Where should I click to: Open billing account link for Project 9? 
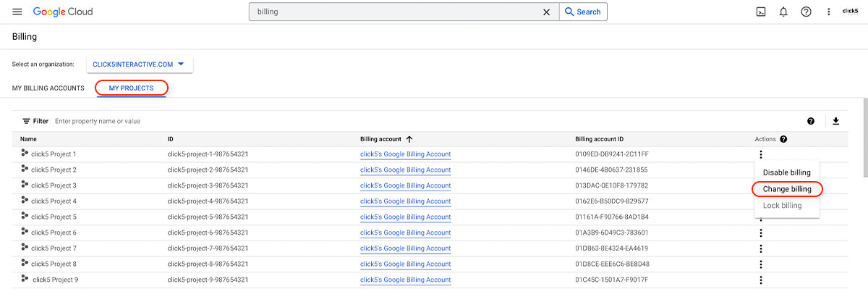coord(405,280)
